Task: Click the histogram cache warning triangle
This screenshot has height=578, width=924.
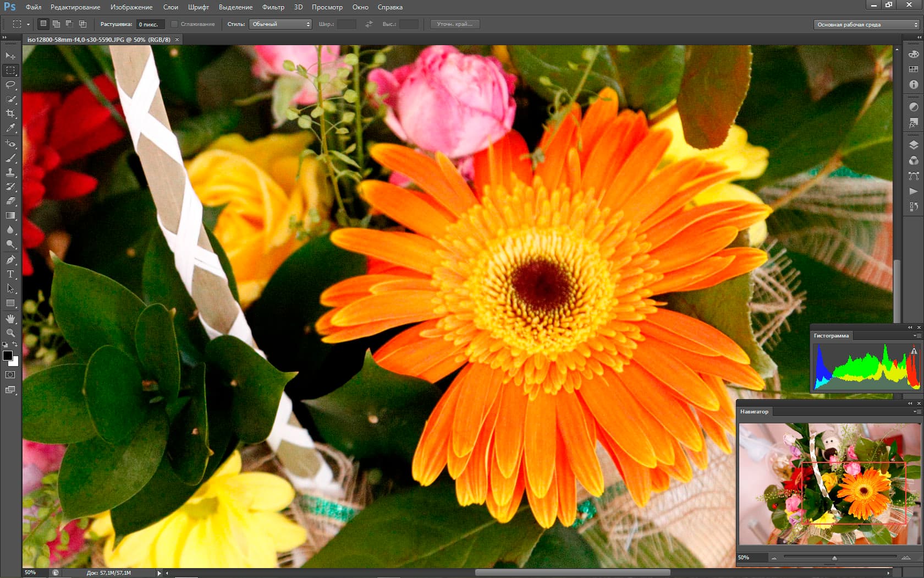Action: click(914, 351)
